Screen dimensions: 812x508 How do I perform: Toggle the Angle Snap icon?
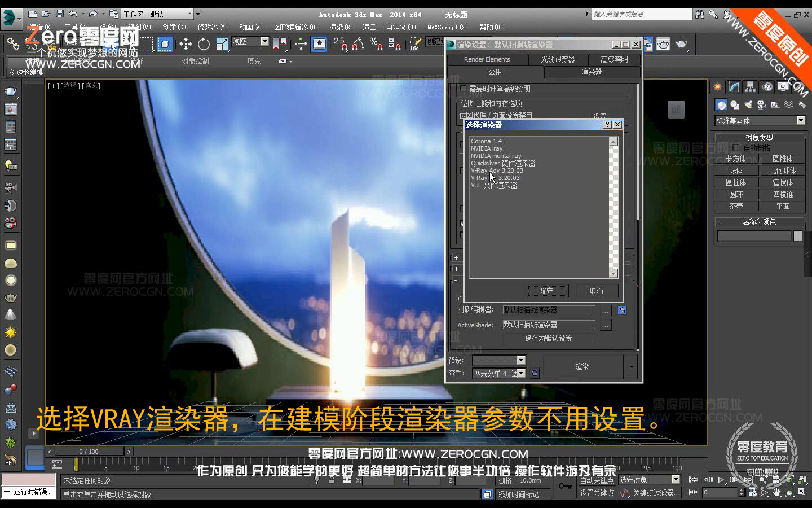click(x=359, y=43)
